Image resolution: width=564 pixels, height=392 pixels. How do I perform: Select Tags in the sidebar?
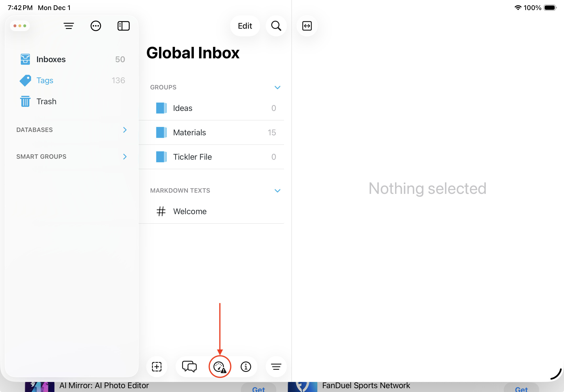(45, 80)
